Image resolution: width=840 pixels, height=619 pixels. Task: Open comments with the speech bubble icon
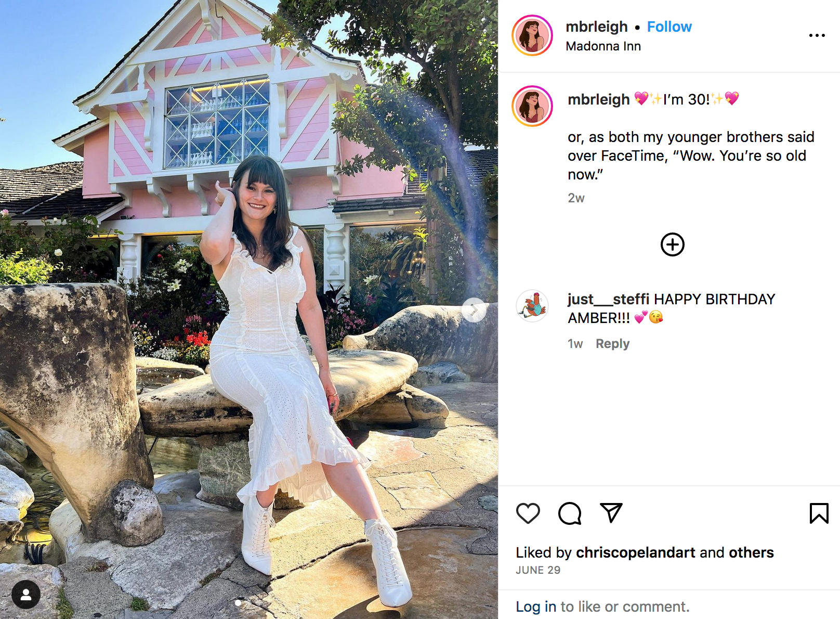click(x=570, y=513)
